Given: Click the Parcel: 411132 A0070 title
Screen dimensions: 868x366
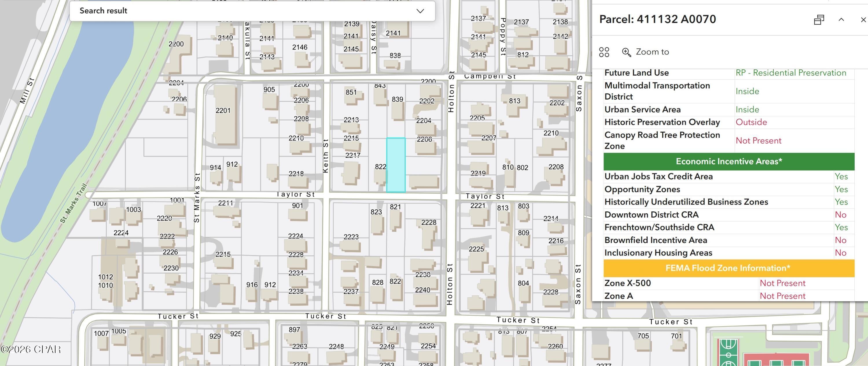Looking at the screenshot, I should pos(657,19).
